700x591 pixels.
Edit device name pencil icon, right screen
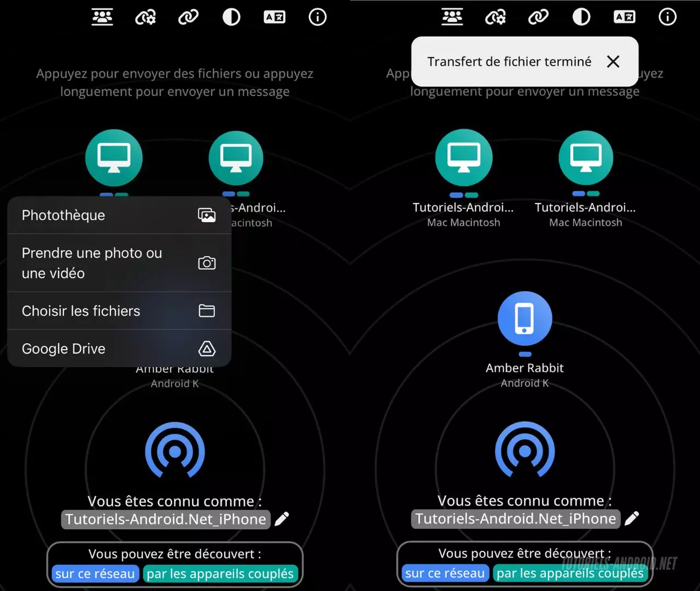(x=632, y=518)
